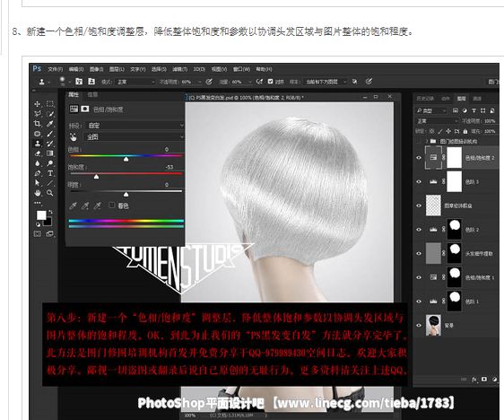Viewport: 504px width, 420px height.
Task: Select the Lasso tool
Action: [38, 114]
